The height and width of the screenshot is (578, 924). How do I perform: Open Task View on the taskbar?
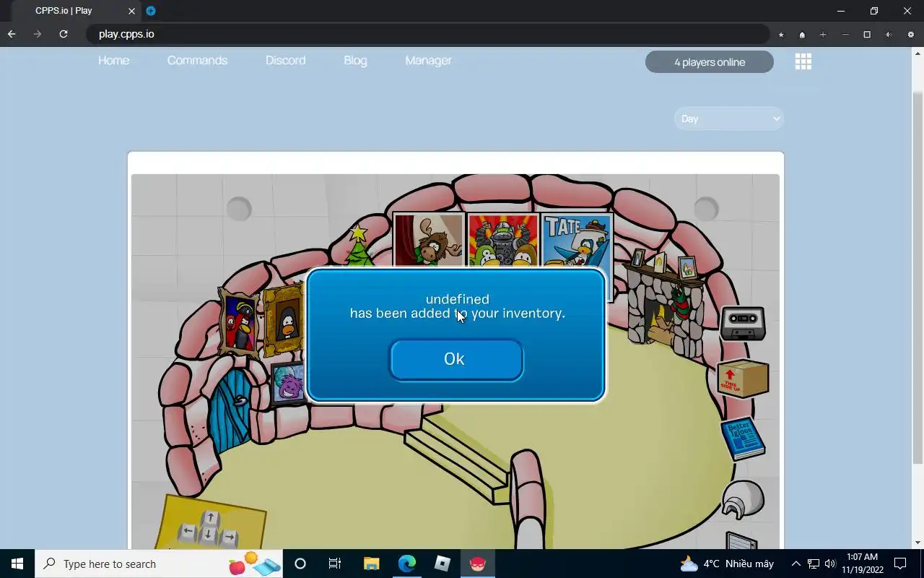[x=335, y=564]
